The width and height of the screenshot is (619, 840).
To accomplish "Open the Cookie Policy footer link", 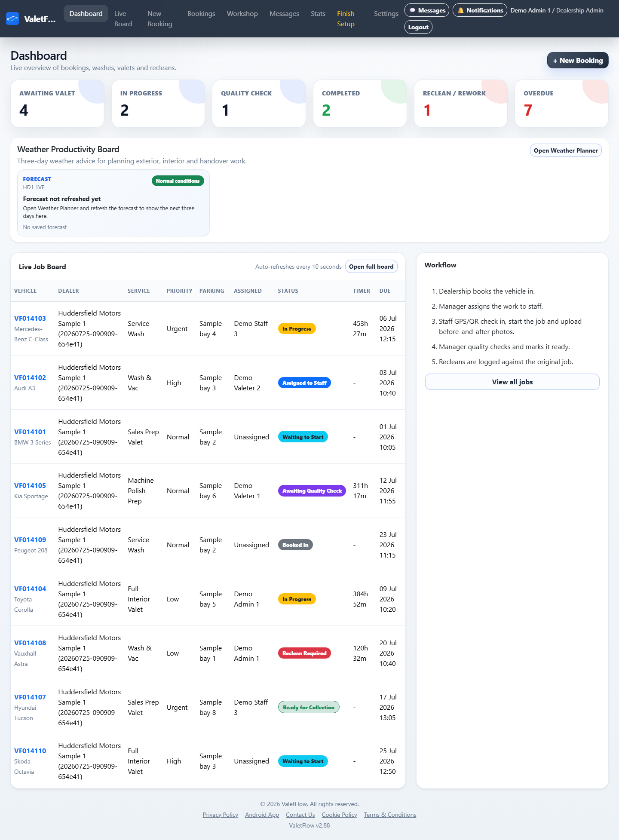I will [340, 815].
